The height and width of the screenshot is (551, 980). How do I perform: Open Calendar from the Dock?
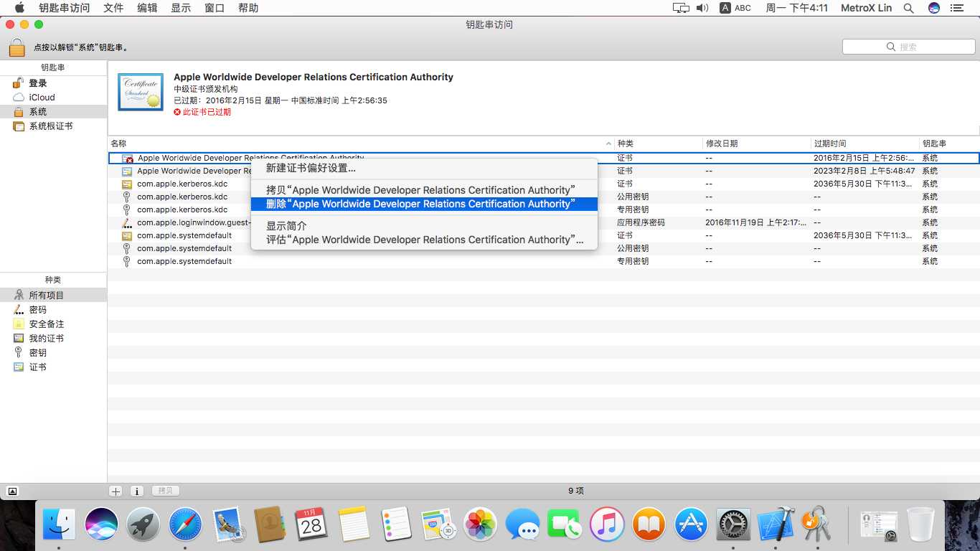point(311,524)
